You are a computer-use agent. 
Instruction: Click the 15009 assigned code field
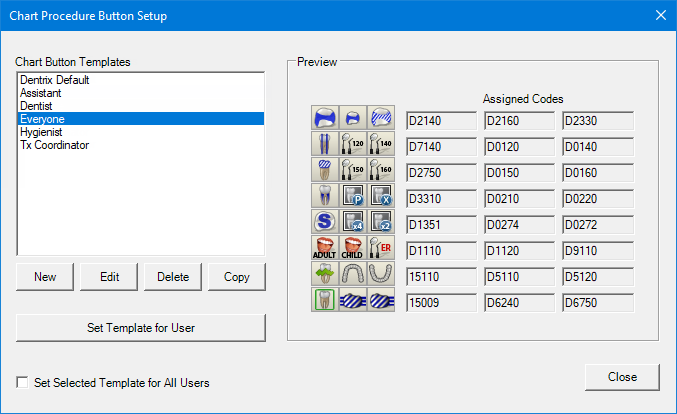coord(441,303)
